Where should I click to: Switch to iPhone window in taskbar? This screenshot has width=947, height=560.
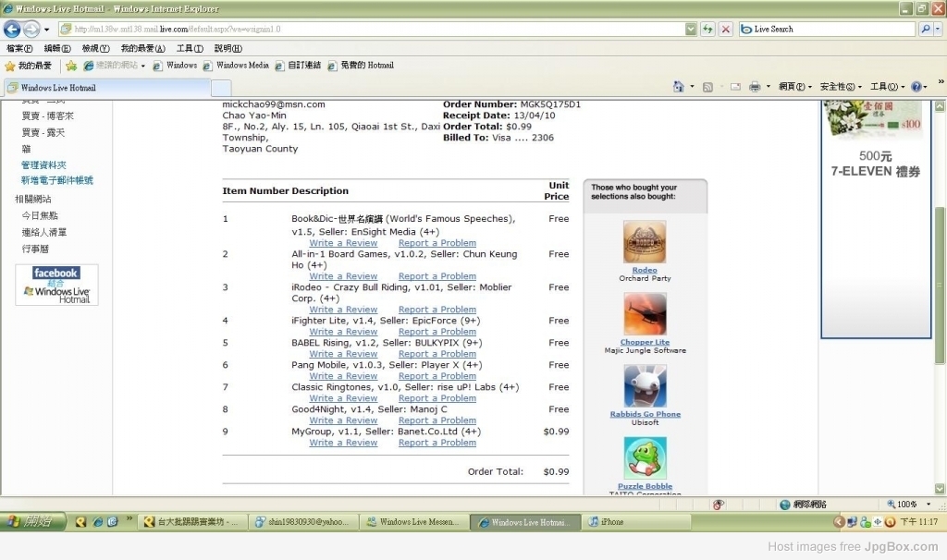(x=610, y=522)
